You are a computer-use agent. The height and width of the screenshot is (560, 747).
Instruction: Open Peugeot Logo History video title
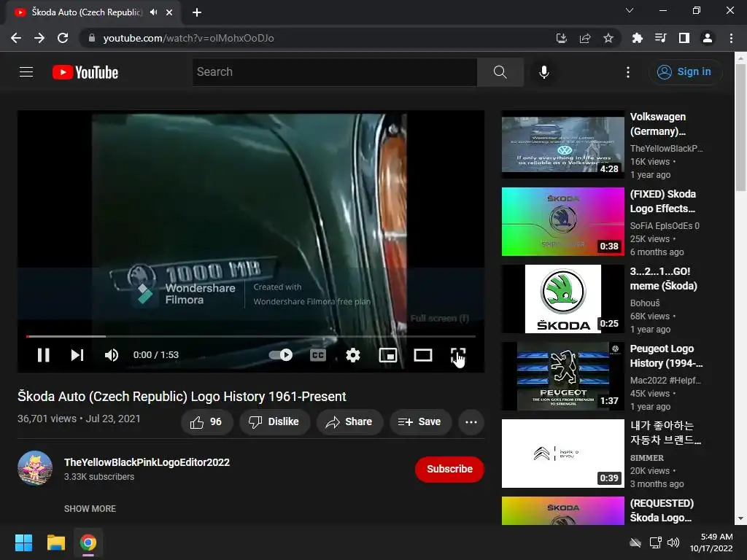666,356
